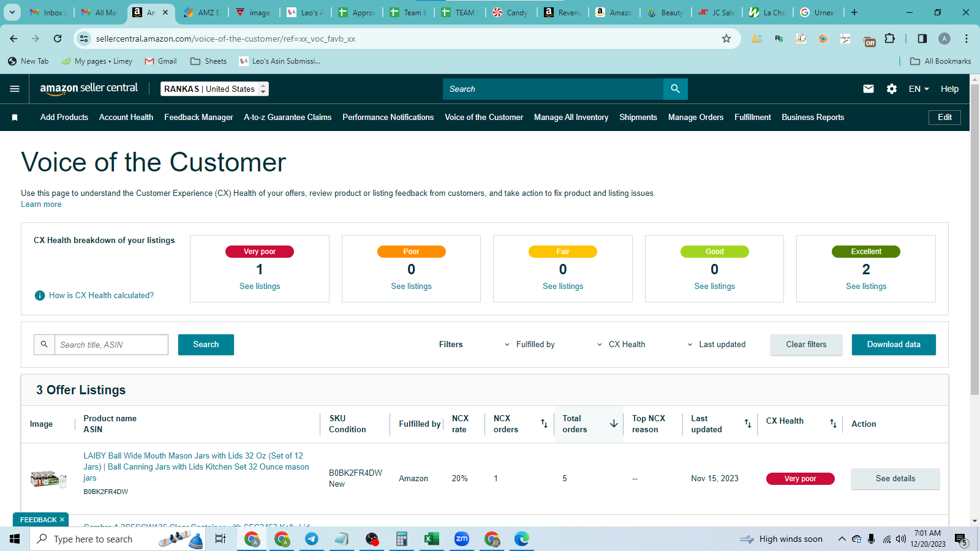This screenshot has width=980, height=551.
Task: Click the volume speaker tray icon
Action: point(900,539)
